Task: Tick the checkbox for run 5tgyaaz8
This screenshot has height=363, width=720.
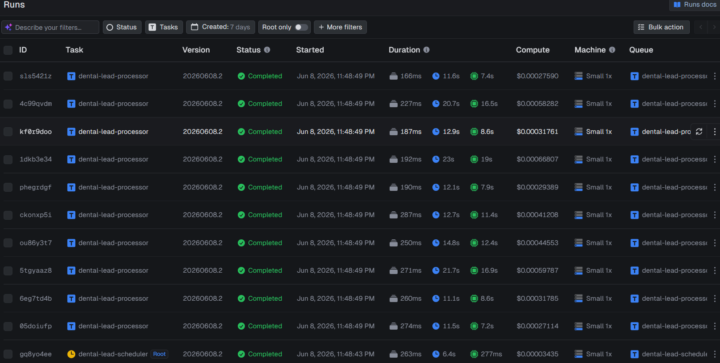Action: 8,271
